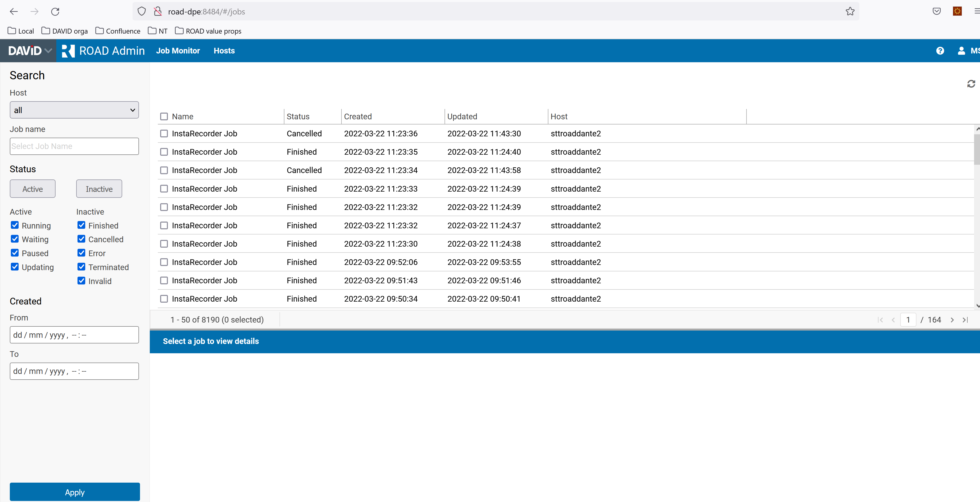Image resolution: width=980 pixels, height=502 pixels.
Task: Go to the next page arrow
Action: (x=952, y=320)
